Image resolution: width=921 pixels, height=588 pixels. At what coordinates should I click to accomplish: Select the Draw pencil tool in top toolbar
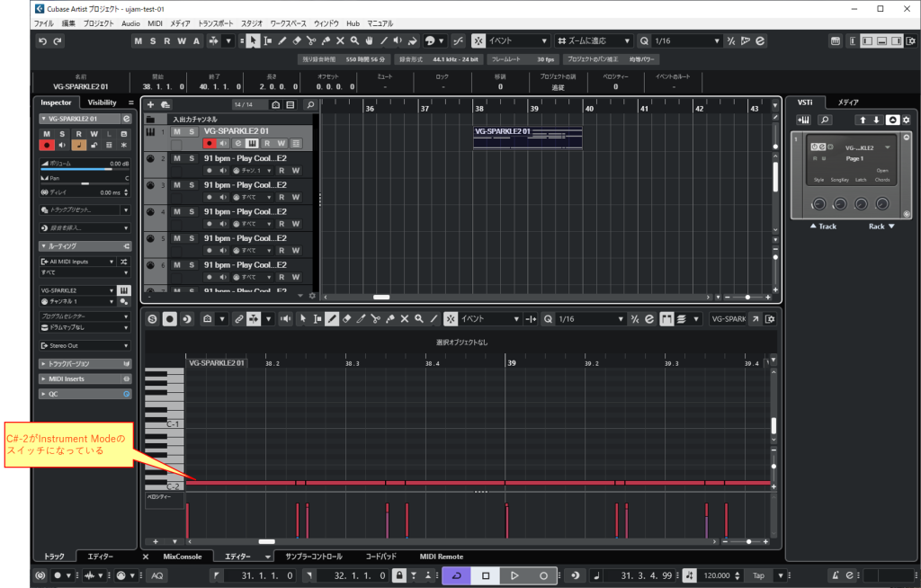(x=282, y=41)
